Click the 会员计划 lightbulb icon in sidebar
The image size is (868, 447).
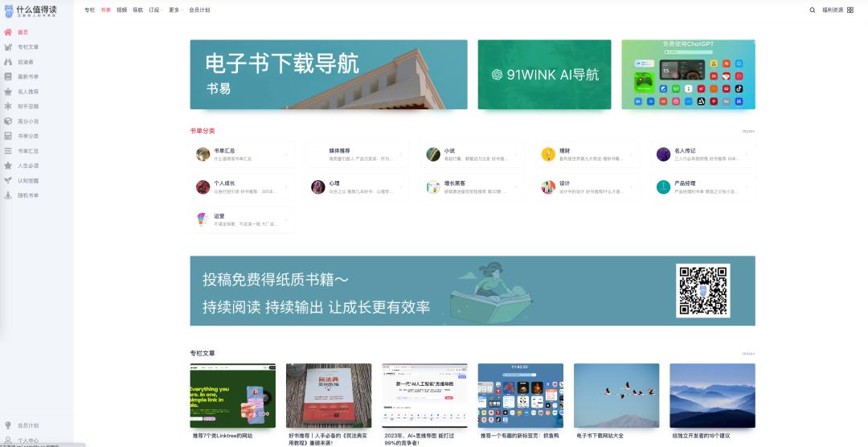8,425
